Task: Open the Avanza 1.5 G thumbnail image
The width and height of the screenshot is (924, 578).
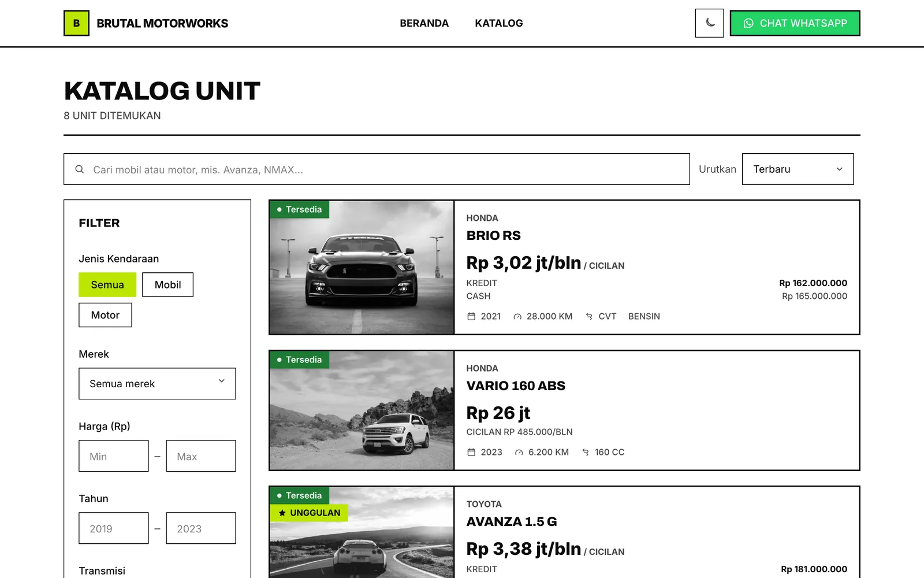Action: pos(362,532)
